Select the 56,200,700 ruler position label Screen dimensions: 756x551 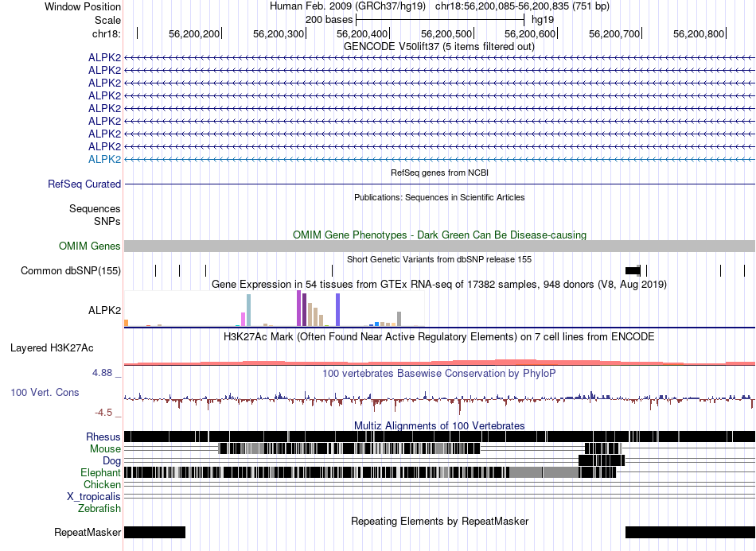(x=614, y=33)
